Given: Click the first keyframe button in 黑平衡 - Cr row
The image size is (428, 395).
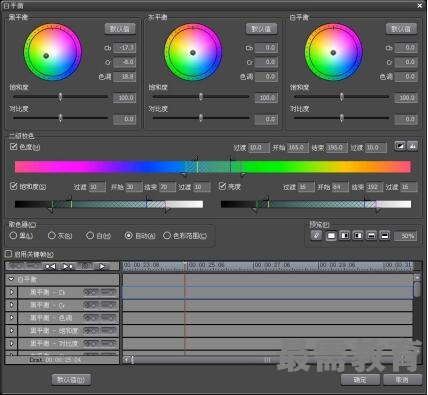Looking at the screenshot, I should [x=90, y=305].
